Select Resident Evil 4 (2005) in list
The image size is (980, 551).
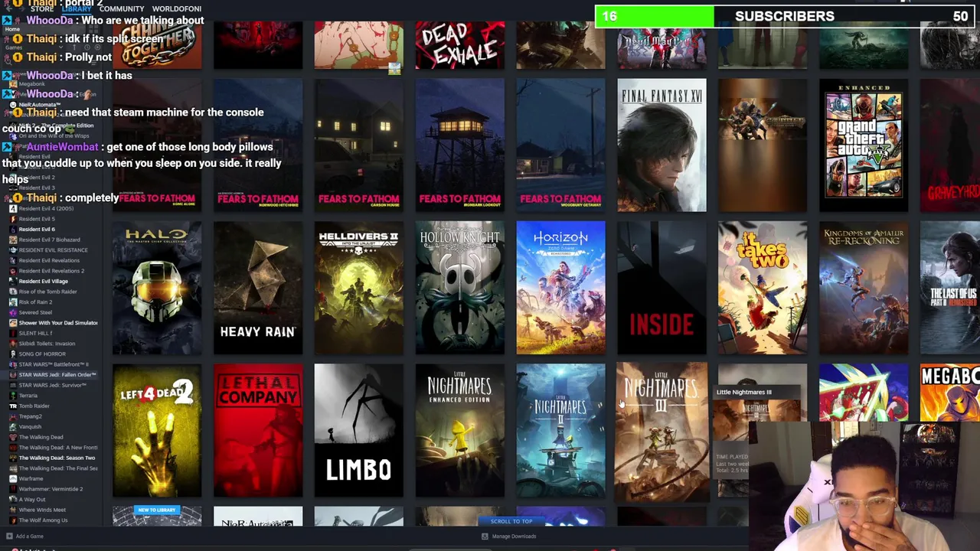click(47, 208)
